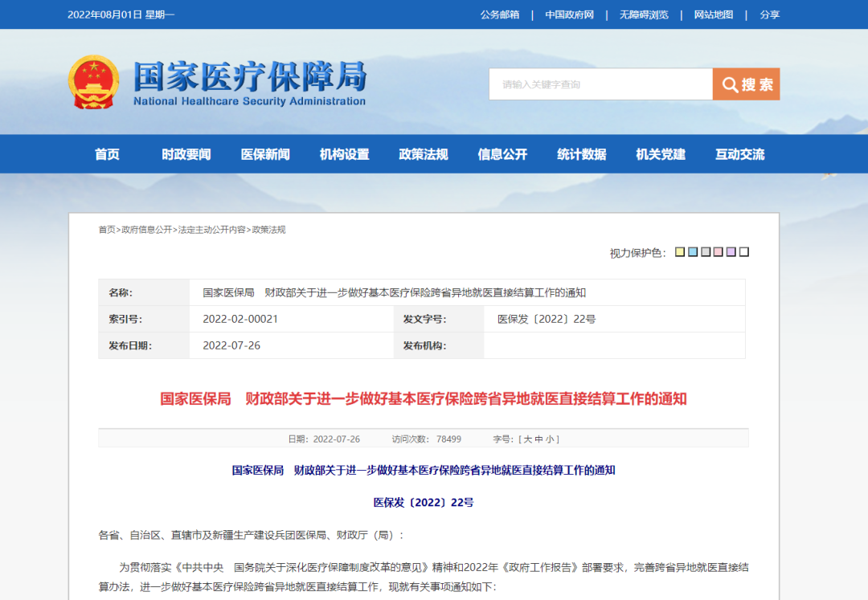The width and height of the screenshot is (868, 600).
Task: Click 政策法规 in the breadcrumb
Action: tap(268, 230)
